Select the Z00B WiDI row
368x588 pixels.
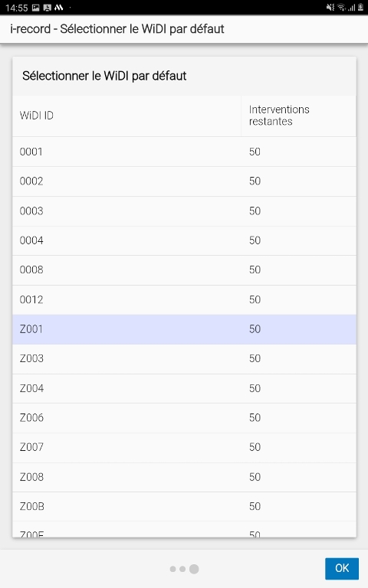coord(184,507)
